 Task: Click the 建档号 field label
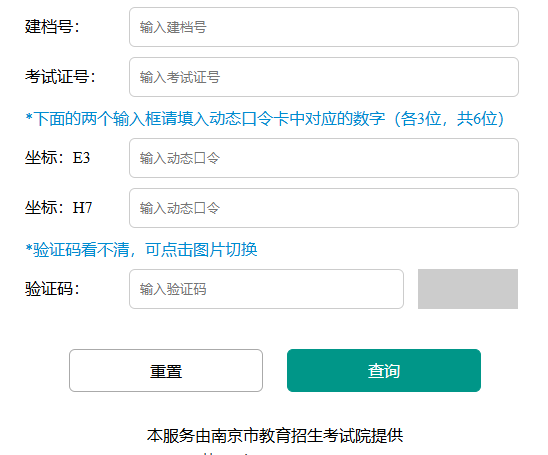52,27
